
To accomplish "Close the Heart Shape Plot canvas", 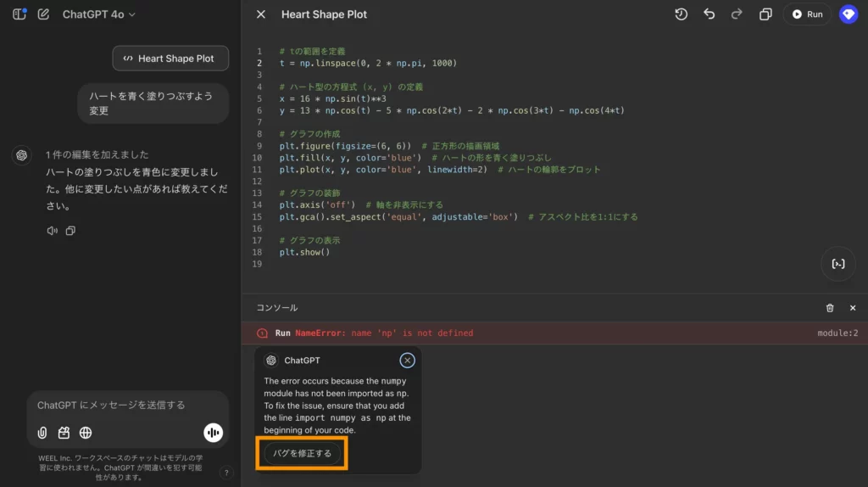I will 261,14.
